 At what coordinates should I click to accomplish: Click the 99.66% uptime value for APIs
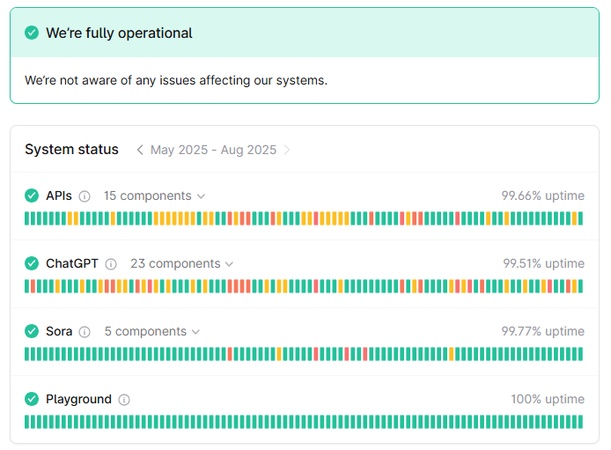coord(543,196)
